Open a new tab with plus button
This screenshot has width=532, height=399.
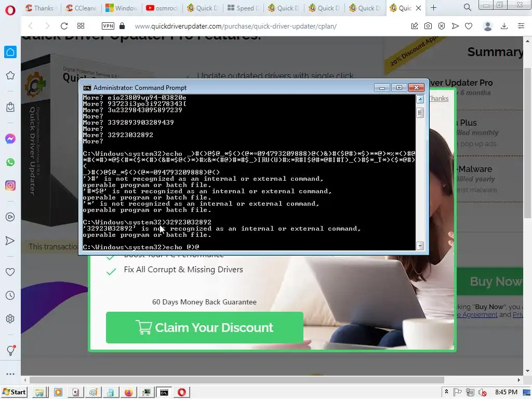click(434, 8)
